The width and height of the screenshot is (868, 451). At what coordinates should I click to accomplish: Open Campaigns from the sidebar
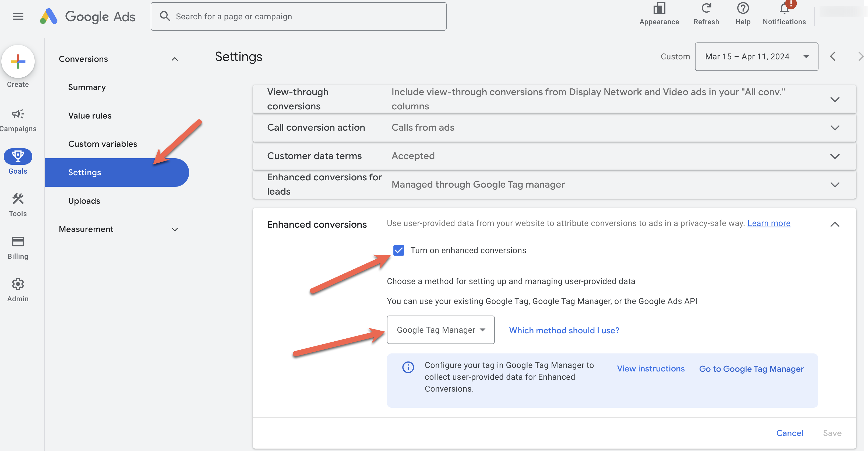18,120
